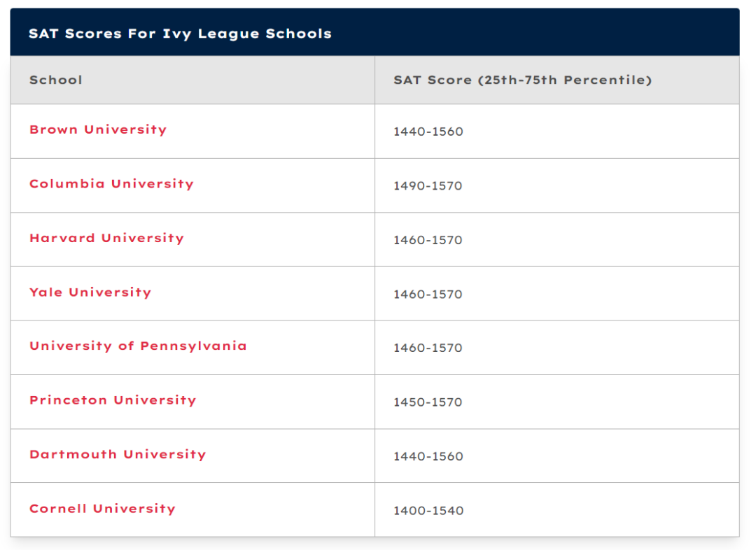
Task: Click the 'SAT Score' header label
Action: pyautogui.click(x=433, y=80)
